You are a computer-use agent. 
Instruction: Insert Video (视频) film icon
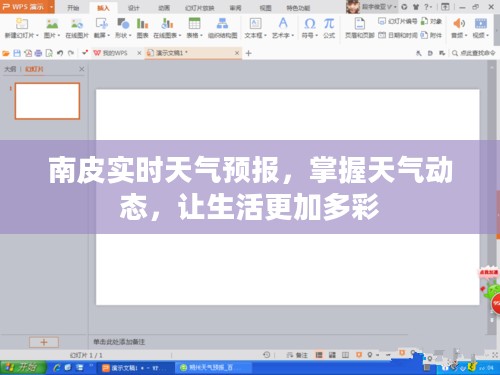coord(480,24)
